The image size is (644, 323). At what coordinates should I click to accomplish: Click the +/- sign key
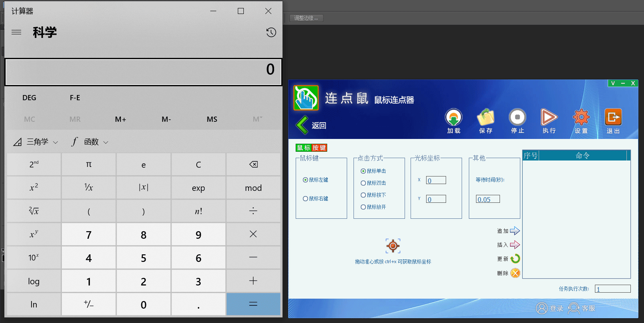tap(89, 304)
